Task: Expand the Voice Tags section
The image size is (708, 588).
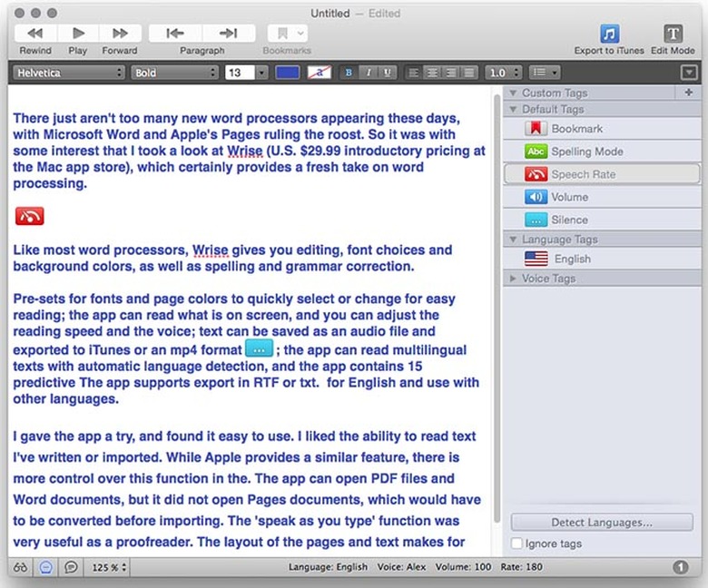Action: (x=515, y=279)
